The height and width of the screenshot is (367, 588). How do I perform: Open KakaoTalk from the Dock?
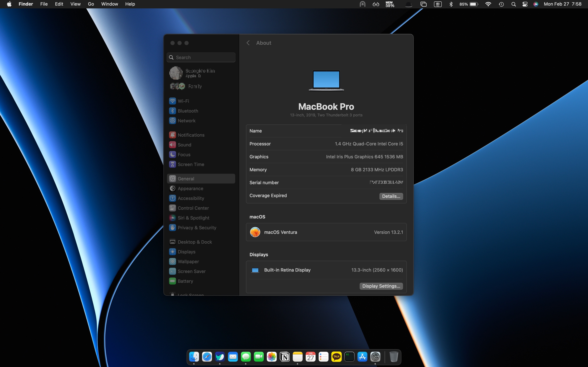[x=336, y=357]
